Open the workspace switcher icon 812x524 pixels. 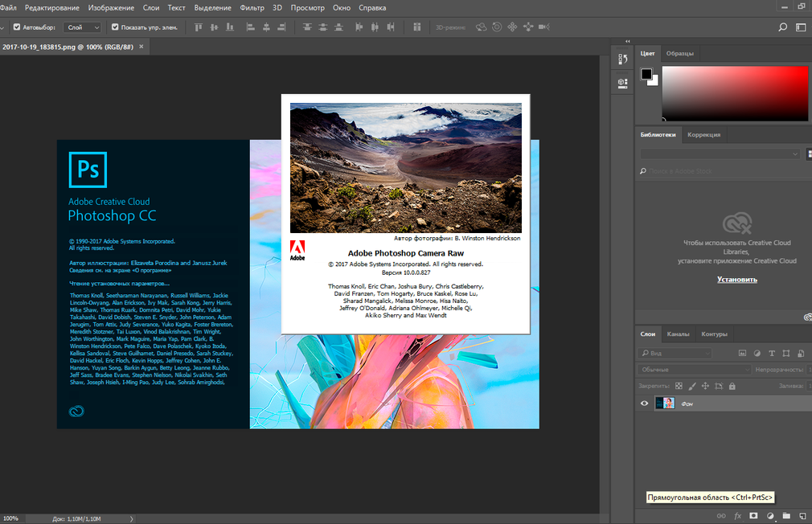click(x=801, y=27)
